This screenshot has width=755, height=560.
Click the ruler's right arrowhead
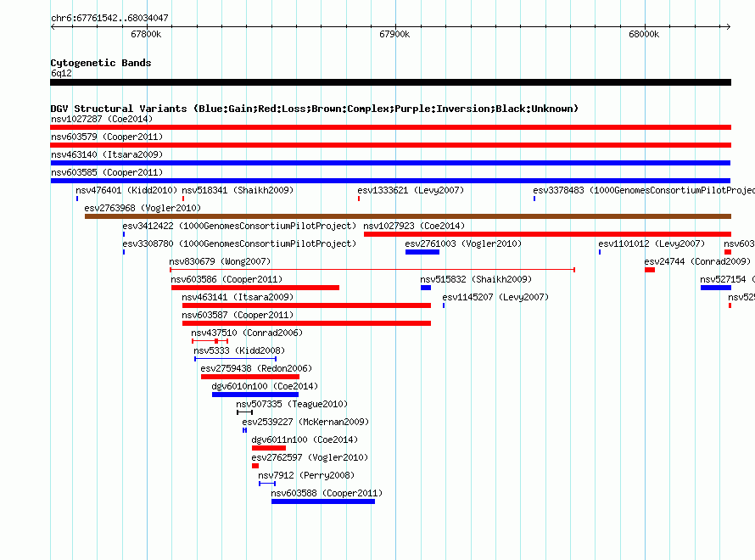[x=728, y=26]
